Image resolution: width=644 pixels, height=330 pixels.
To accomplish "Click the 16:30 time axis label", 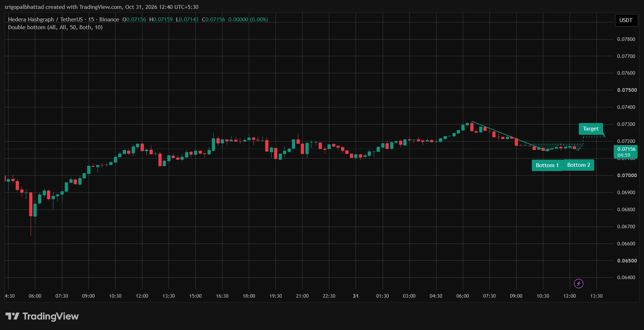I will (x=222, y=296).
